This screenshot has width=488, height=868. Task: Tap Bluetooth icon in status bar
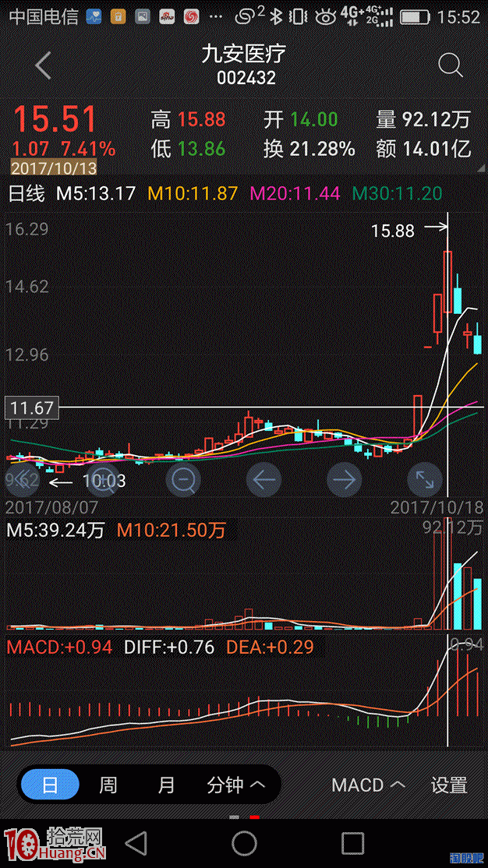point(276,16)
